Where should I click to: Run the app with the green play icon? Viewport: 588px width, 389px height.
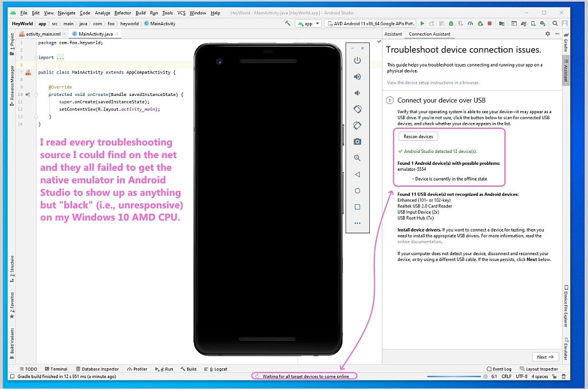click(x=422, y=23)
